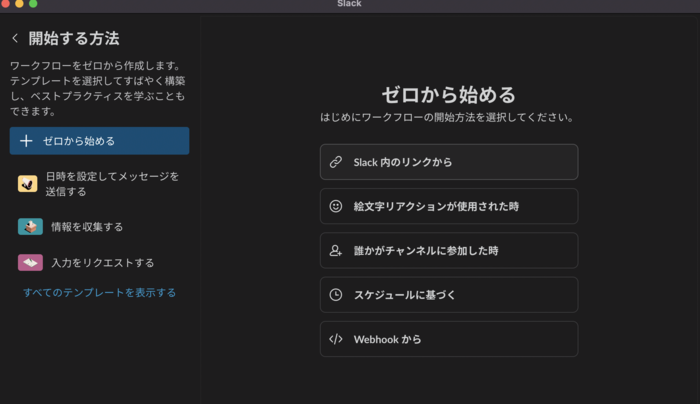Choose the Slack 内のリンクから trigger

point(449,162)
